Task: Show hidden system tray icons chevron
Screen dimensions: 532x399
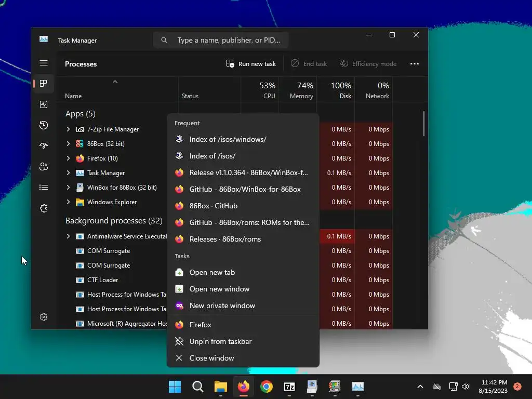Action: [420, 387]
